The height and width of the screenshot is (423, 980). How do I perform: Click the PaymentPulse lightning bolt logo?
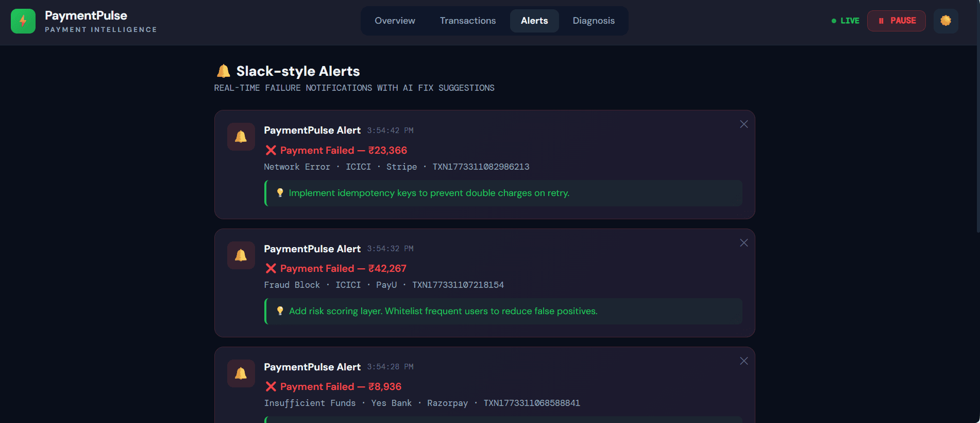tap(23, 21)
